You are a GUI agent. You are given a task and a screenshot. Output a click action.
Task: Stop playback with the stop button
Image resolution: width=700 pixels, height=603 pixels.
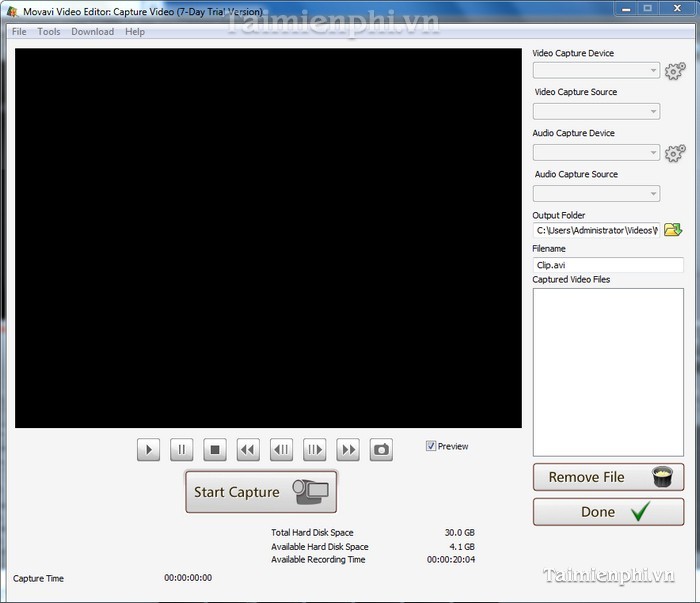coord(215,449)
